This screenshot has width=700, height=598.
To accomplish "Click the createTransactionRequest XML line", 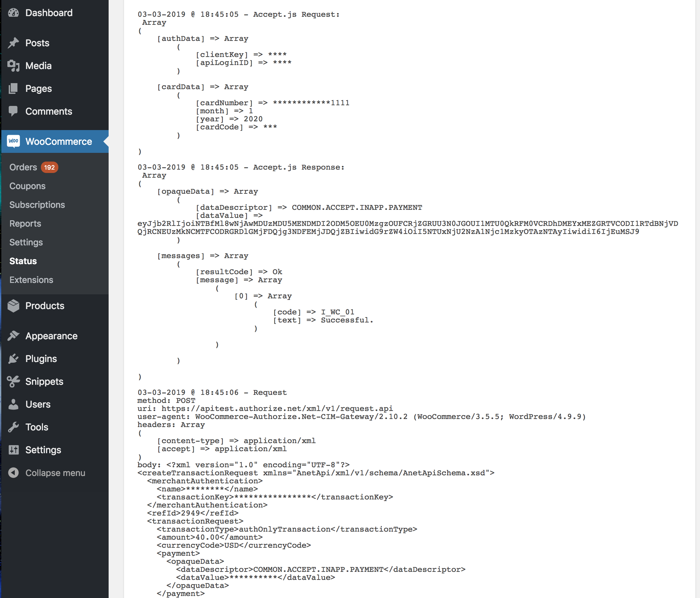I will (x=316, y=473).
